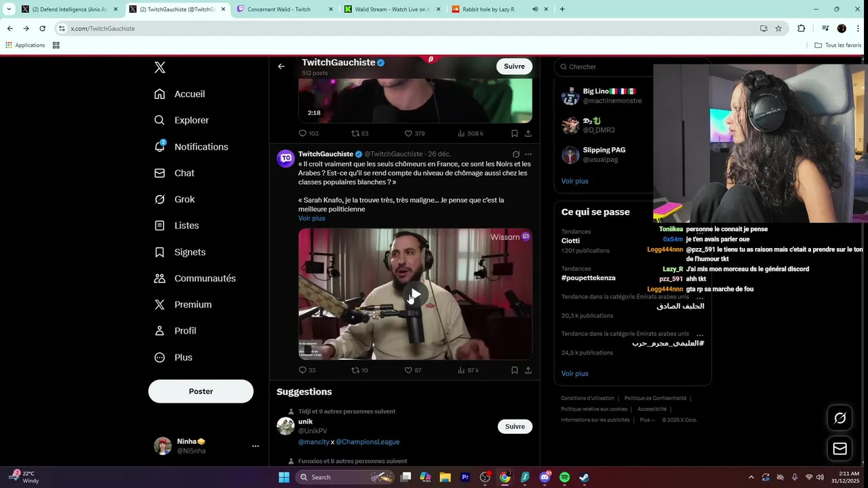Like the post with 379 likes
Viewport: 868px width, 488px height.
pyautogui.click(x=414, y=134)
